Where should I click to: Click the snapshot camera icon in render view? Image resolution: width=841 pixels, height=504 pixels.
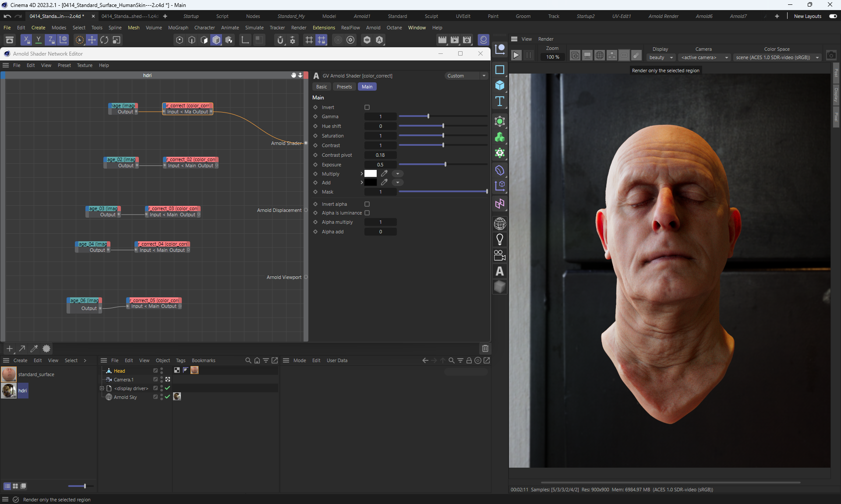coord(831,56)
